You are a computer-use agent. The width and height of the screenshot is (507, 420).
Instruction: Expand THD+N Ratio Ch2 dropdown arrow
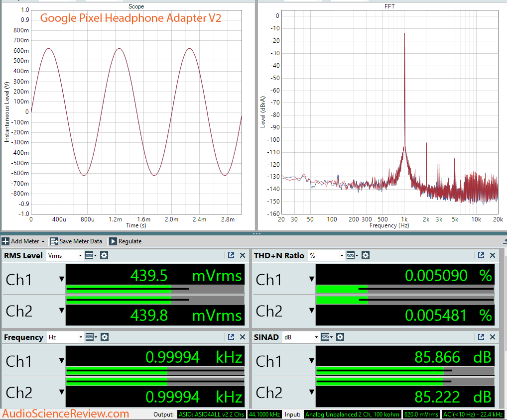pyautogui.click(x=311, y=310)
